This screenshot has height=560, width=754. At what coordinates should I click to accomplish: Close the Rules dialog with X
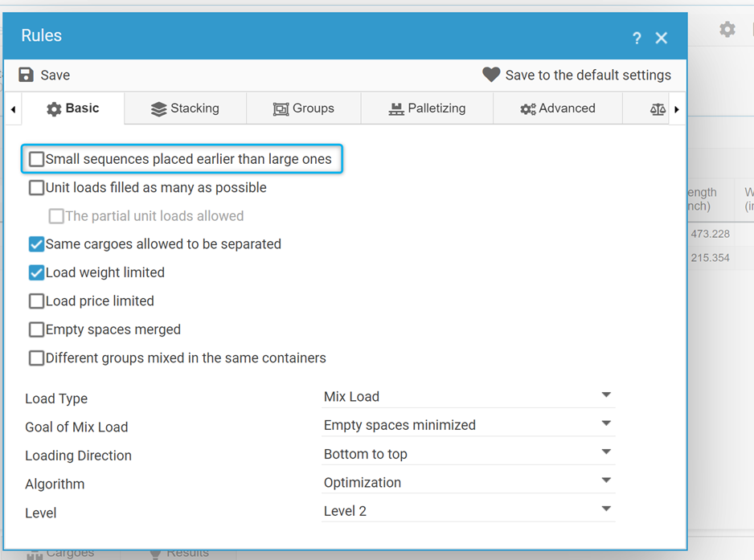pos(662,38)
